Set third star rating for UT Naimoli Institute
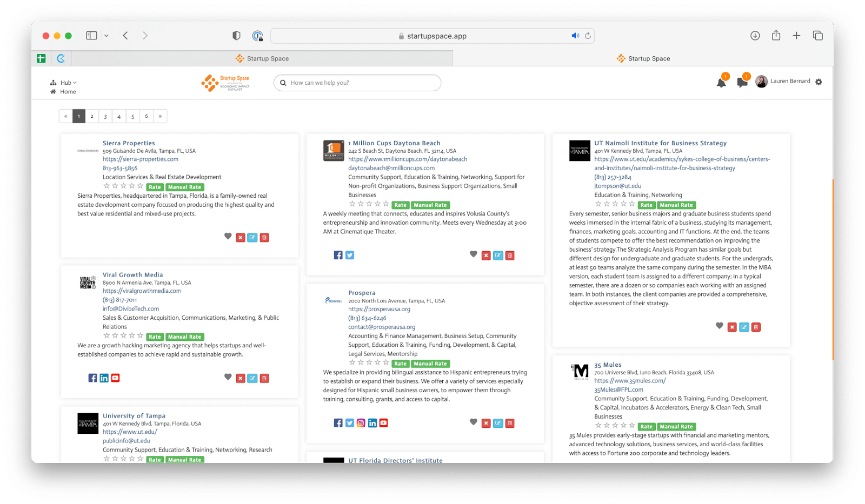 point(615,204)
